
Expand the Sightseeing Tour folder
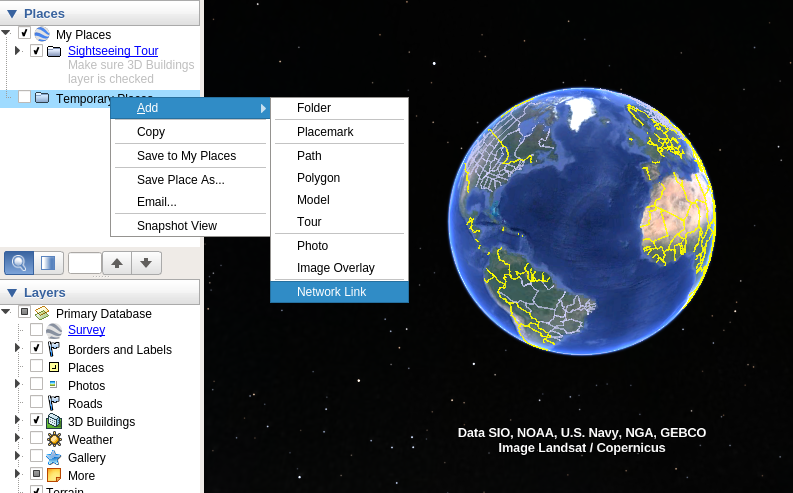point(18,51)
